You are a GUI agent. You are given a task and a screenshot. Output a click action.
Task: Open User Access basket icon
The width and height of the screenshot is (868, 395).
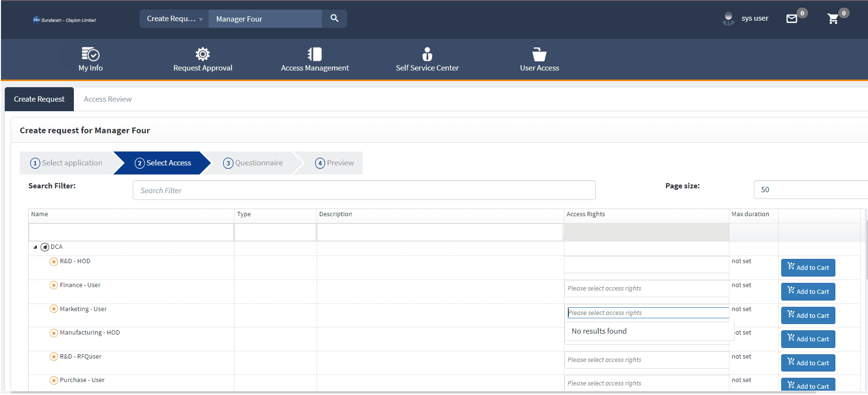[539, 54]
